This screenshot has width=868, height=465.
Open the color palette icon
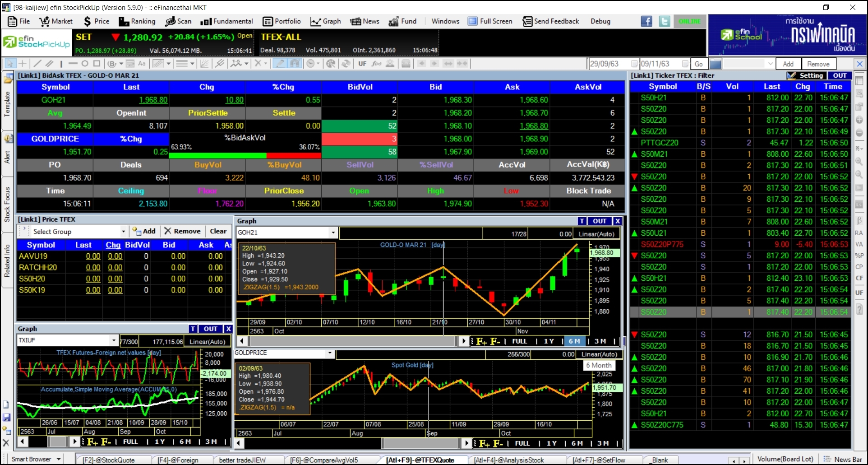coord(331,64)
